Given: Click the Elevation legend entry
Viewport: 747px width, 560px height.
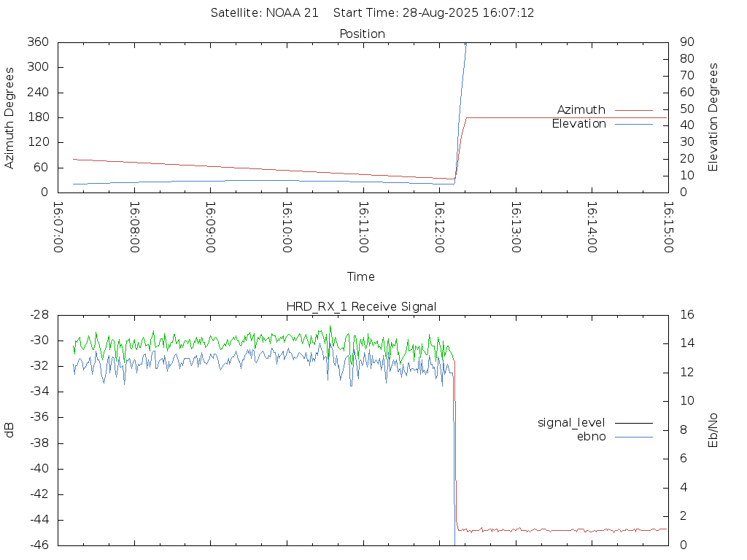Looking at the screenshot, I should pyautogui.click(x=578, y=124).
